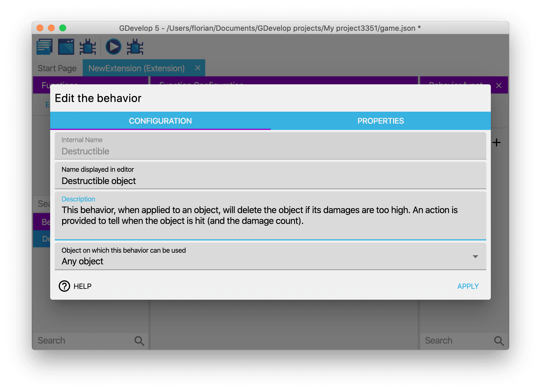The height and width of the screenshot is (392, 541).
Task: Click the bug icon left of play button
Action: point(88,47)
